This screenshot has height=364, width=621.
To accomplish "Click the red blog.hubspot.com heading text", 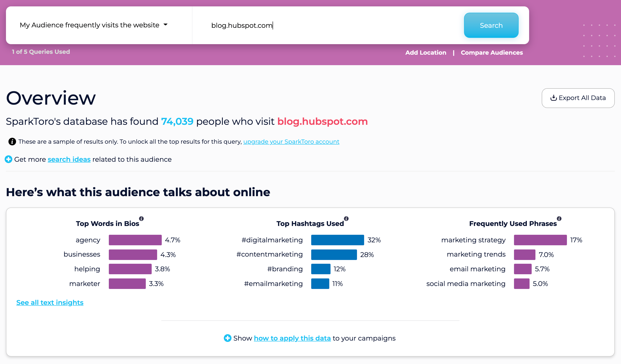I will pos(323,121).
